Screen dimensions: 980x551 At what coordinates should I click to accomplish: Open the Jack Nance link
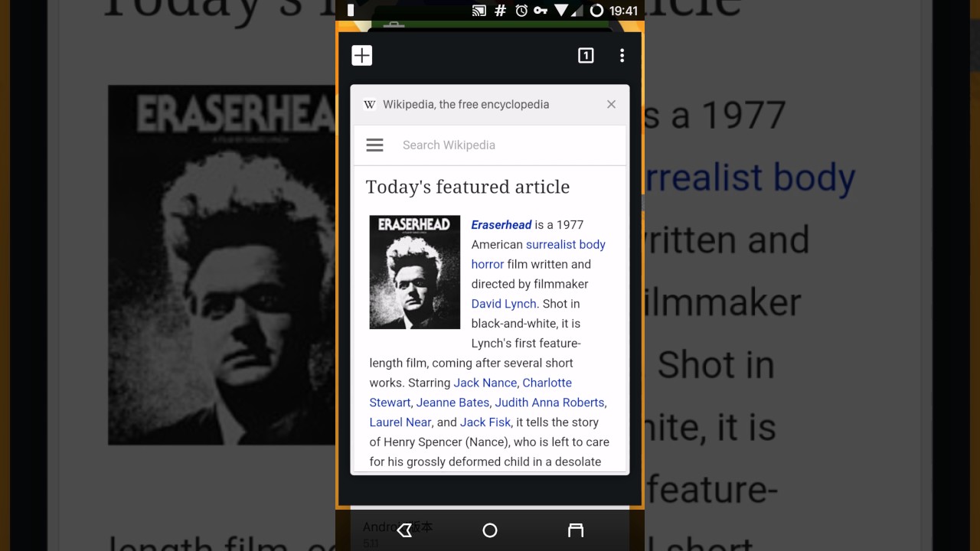[485, 383]
